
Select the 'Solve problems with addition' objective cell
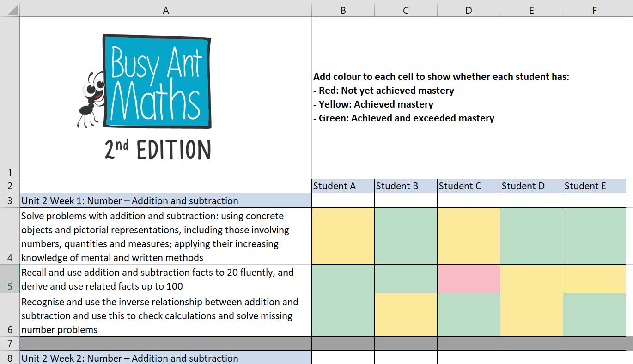tap(165, 236)
